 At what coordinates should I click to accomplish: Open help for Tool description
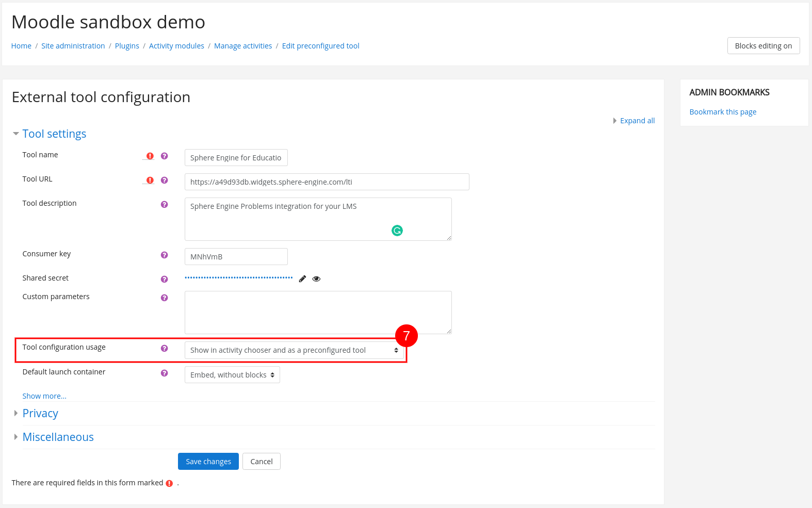pyautogui.click(x=164, y=204)
